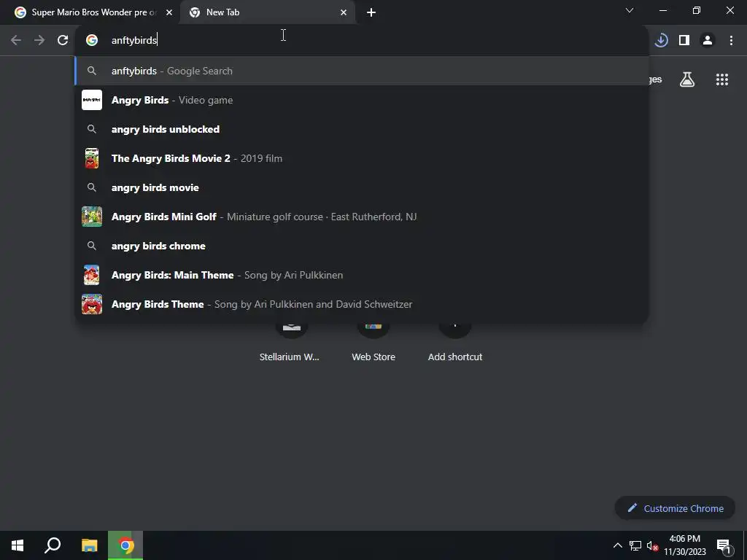This screenshot has height=560, width=747.
Task: Select the New Tab tab
Action: click(x=267, y=12)
